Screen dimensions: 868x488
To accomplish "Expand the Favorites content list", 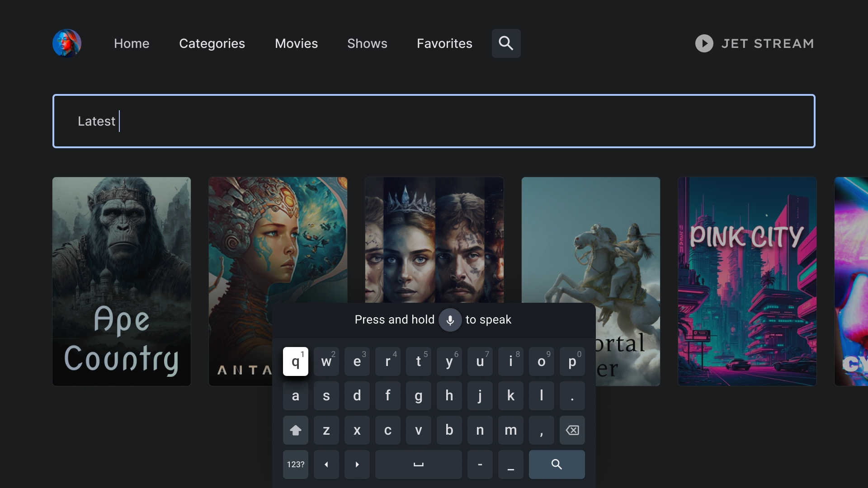I will [444, 43].
